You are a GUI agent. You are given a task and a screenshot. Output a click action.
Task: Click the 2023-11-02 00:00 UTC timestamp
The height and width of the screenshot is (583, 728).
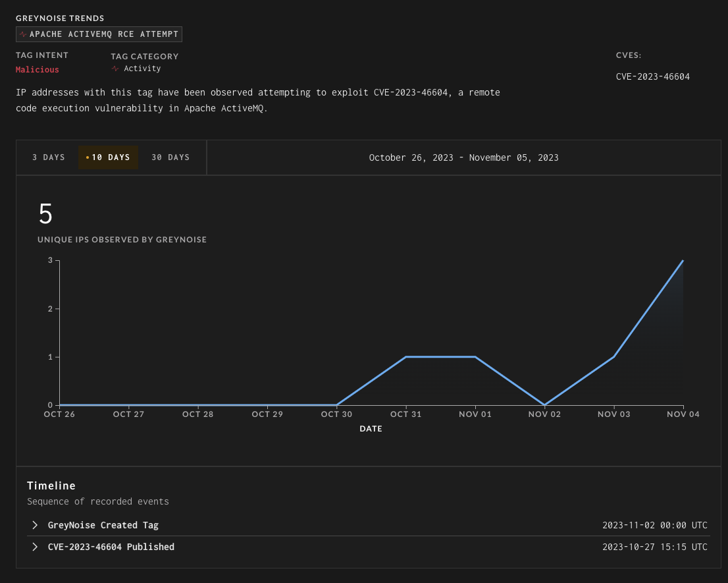click(x=654, y=525)
